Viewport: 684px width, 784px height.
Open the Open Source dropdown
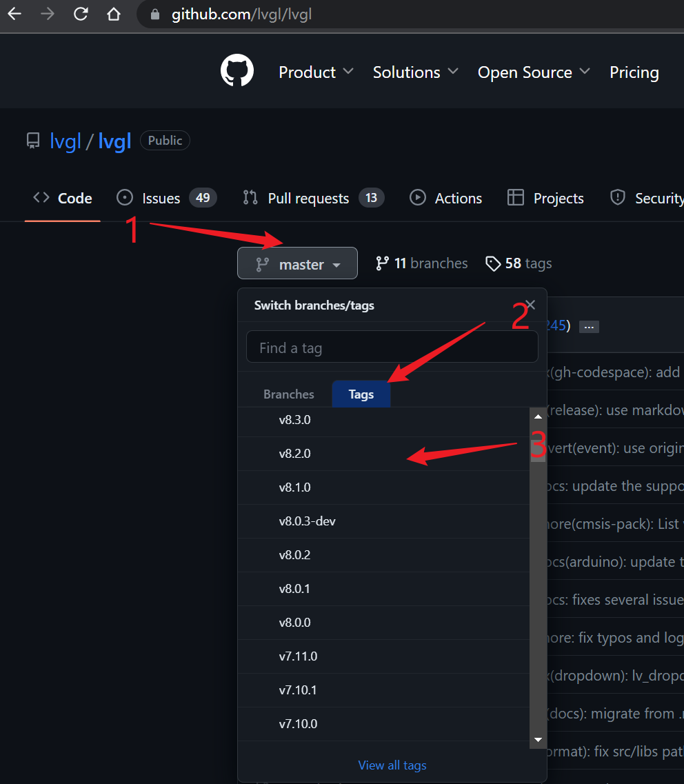click(x=534, y=72)
